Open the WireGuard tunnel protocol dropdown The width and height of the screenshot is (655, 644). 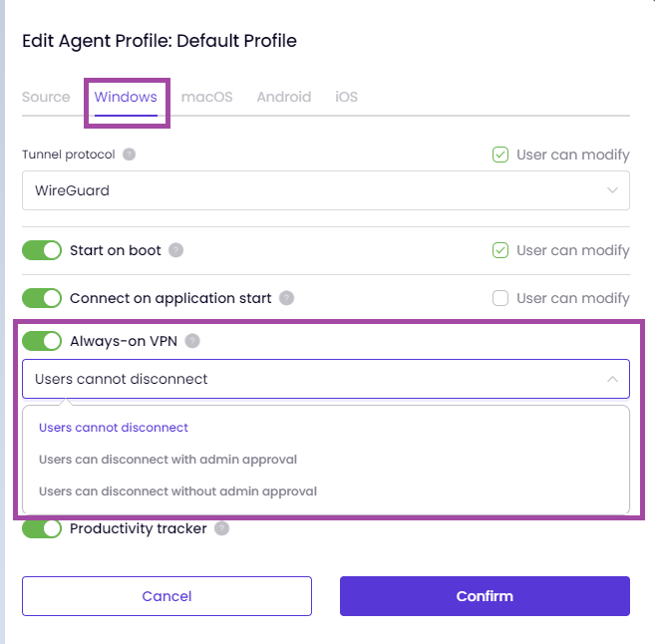[x=326, y=190]
